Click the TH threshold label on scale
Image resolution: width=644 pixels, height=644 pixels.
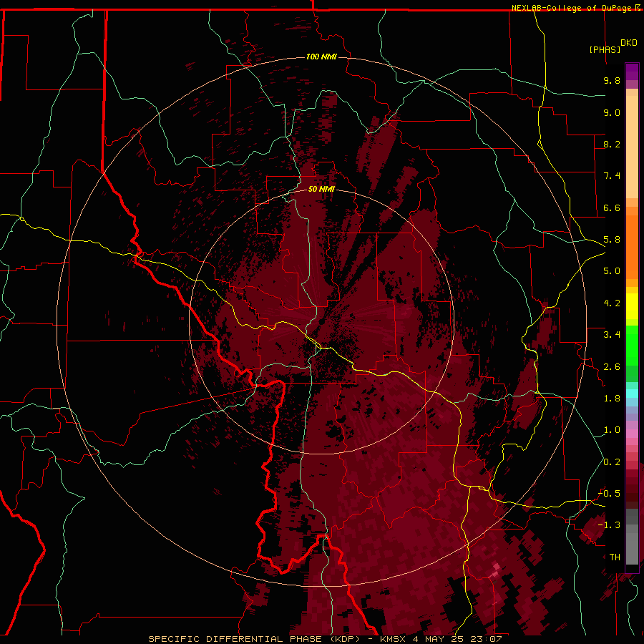point(615,557)
